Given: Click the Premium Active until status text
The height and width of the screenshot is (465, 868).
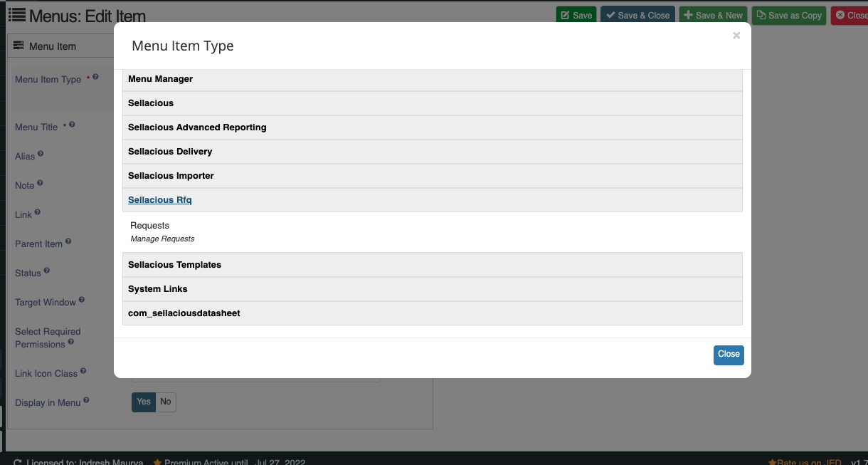Looking at the screenshot, I should 235,463.
